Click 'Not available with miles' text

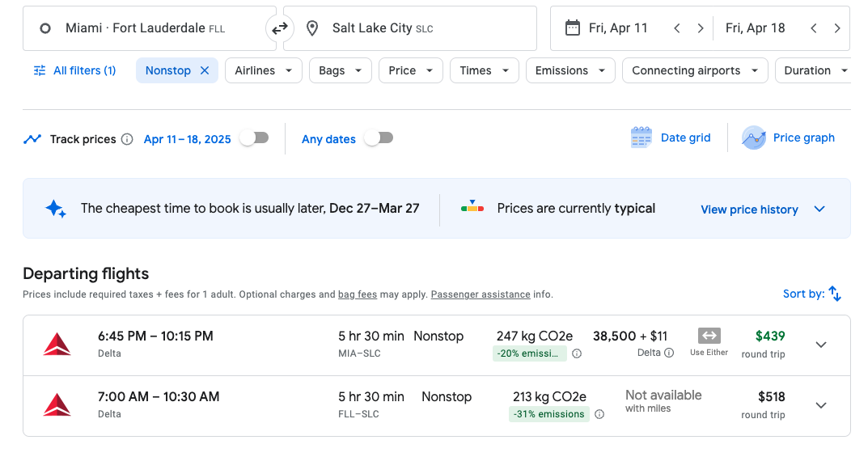point(663,400)
